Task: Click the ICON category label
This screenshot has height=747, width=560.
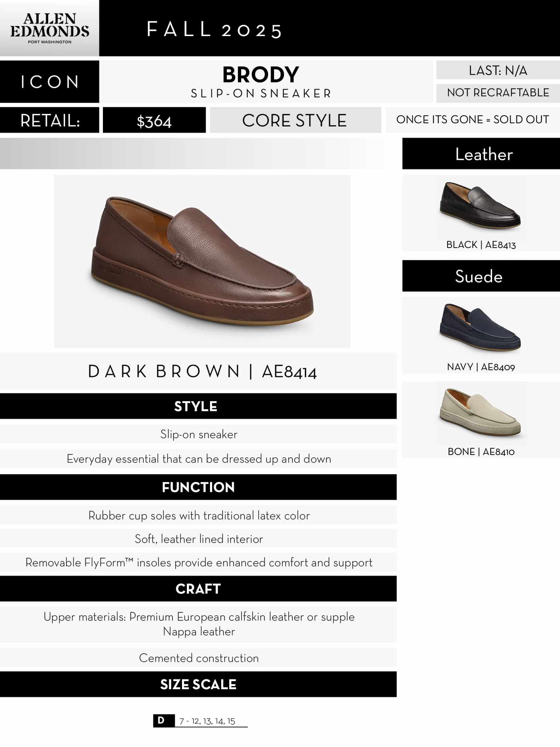Action: (x=50, y=82)
